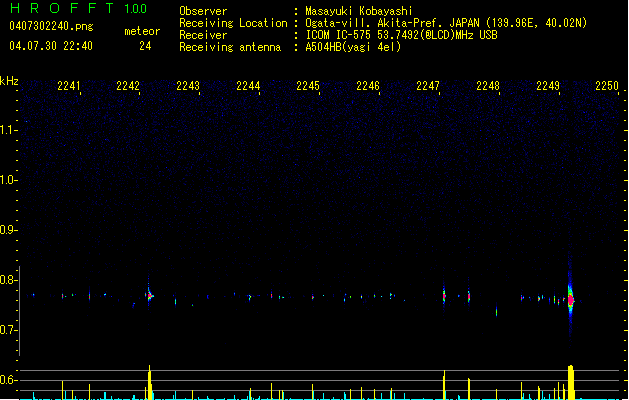Click the low-frequency echo blip near 2248
This screenshot has width=629, height=400.
click(496, 311)
